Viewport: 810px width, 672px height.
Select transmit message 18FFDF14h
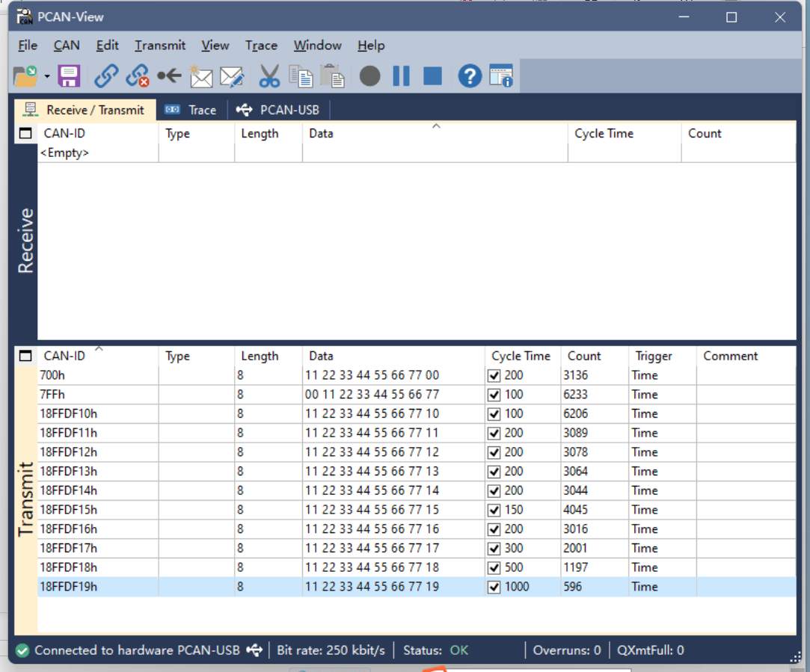[417, 490]
